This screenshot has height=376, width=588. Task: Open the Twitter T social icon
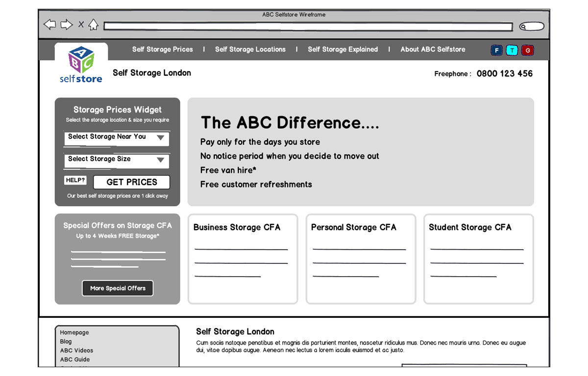coord(512,50)
